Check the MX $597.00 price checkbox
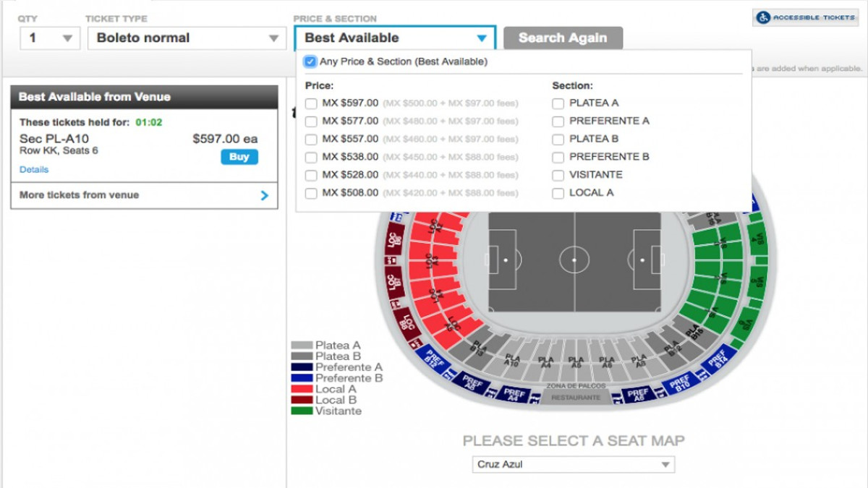Screen dimensions: 868x488 pyautogui.click(x=311, y=103)
